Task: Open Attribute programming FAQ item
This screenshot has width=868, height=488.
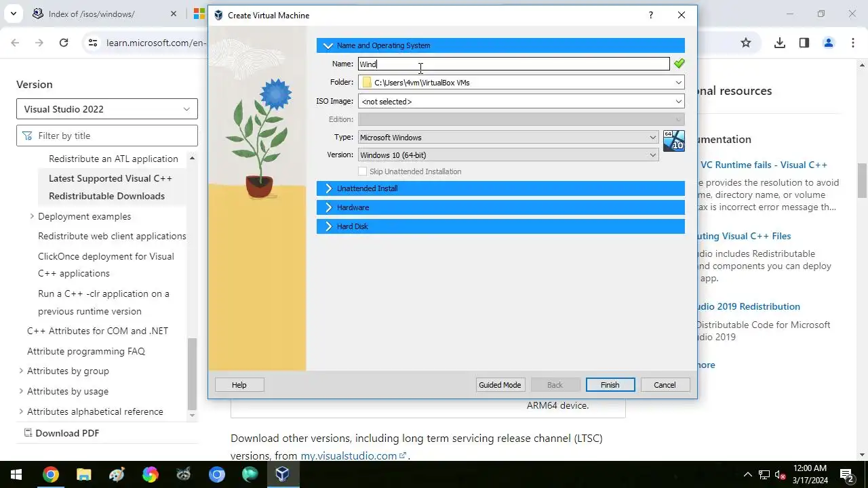Action: (x=86, y=351)
